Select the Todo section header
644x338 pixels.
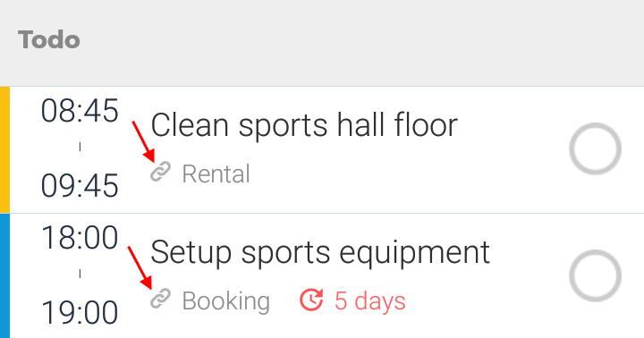(x=49, y=40)
